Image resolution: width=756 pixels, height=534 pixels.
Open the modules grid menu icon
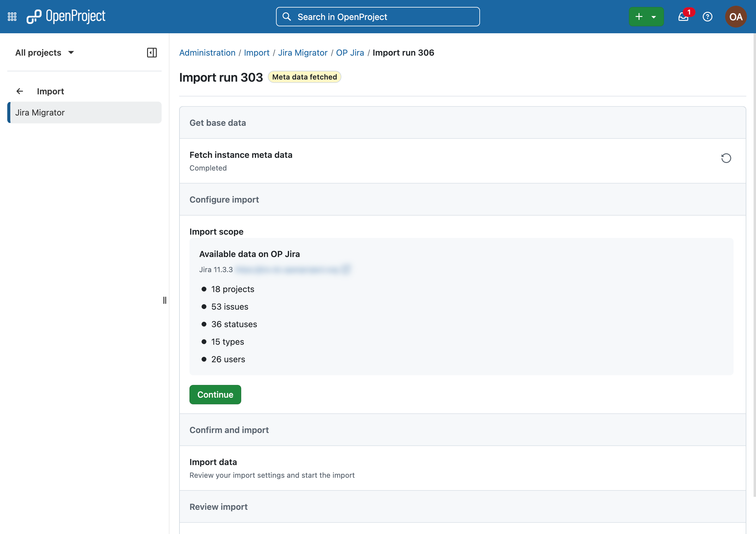tap(12, 17)
